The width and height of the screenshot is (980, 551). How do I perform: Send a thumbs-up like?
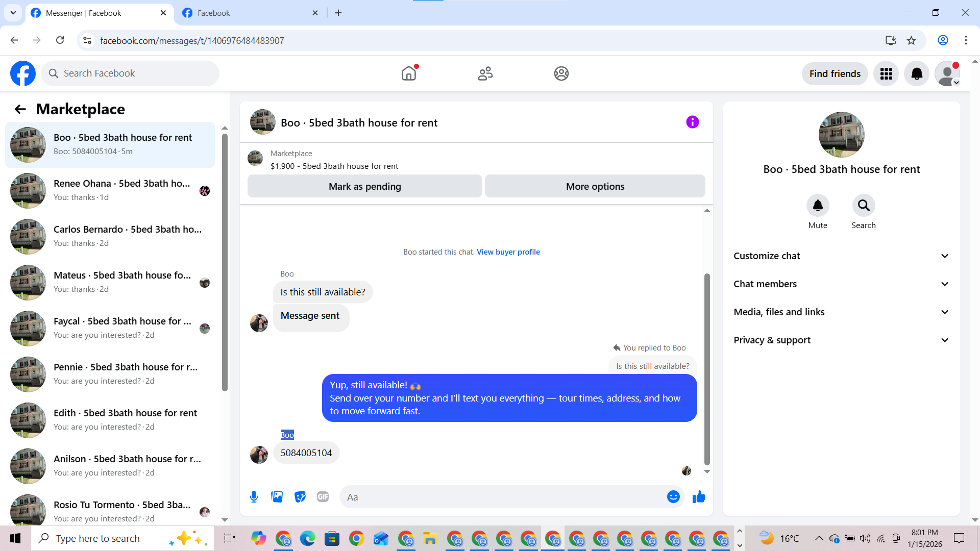pyautogui.click(x=699, y=497)
